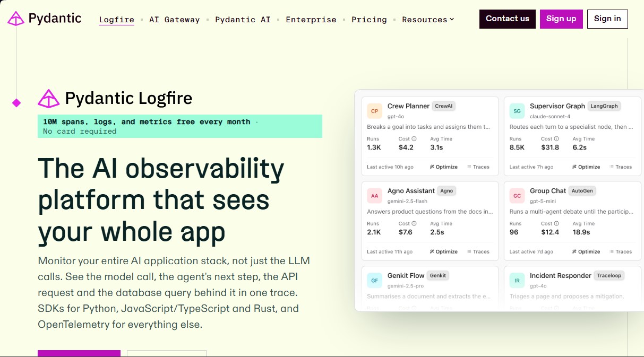Screen dimensions: 644x357
Task: Click the gpt-5-mini model label
Action: click(542, 201)
